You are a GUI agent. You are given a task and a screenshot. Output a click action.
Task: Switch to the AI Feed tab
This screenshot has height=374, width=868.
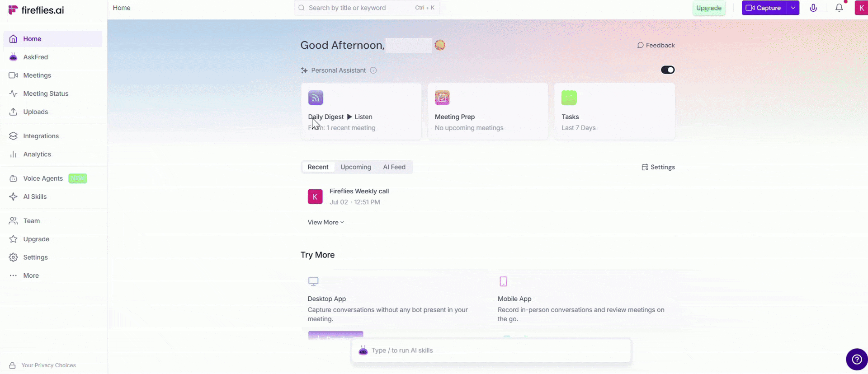(x=394, y=167)
